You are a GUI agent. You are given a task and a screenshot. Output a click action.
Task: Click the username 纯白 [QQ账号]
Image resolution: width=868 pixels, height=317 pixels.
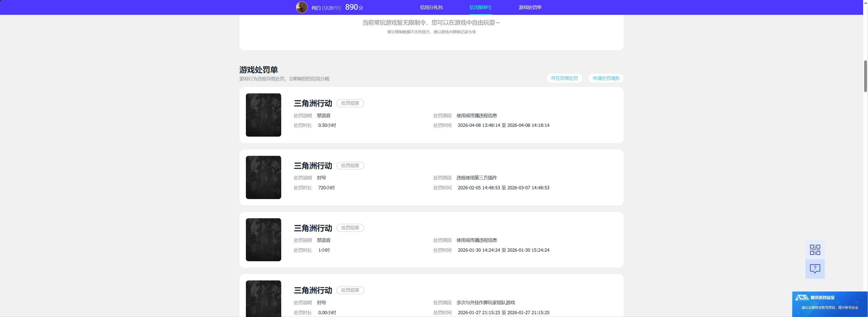tap(326, 8)
